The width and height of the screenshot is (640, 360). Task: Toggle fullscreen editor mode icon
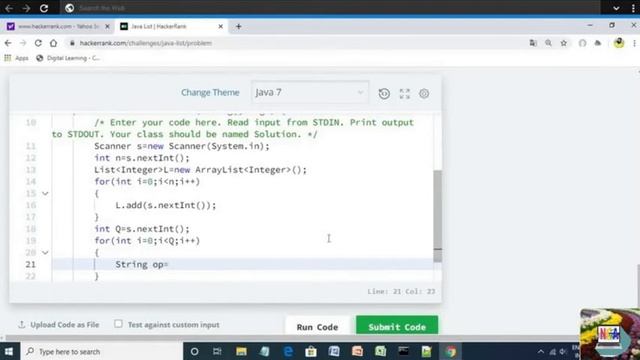click(404, 93)
